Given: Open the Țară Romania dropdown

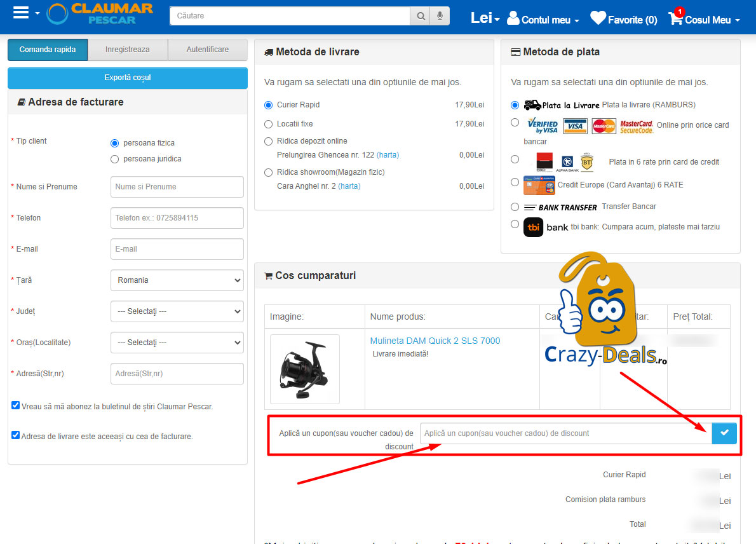Looking at the screenshot, I should (x=177, y=280).
